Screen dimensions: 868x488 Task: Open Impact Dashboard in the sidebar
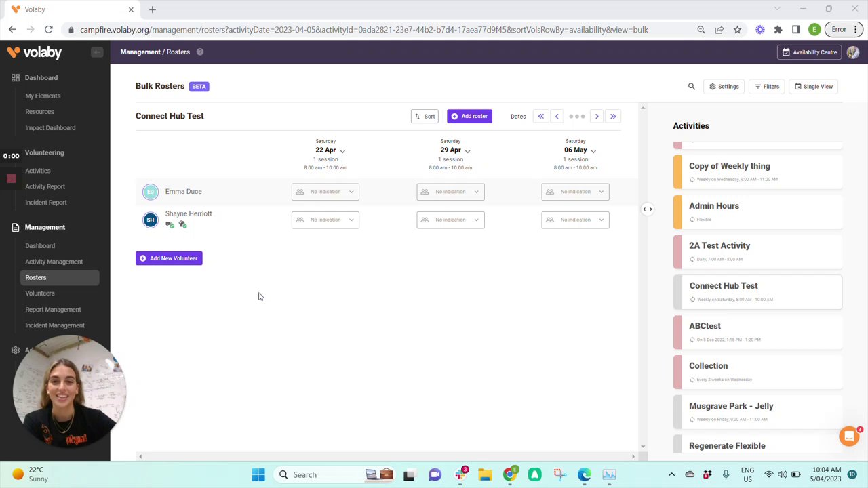coord(50,127)
